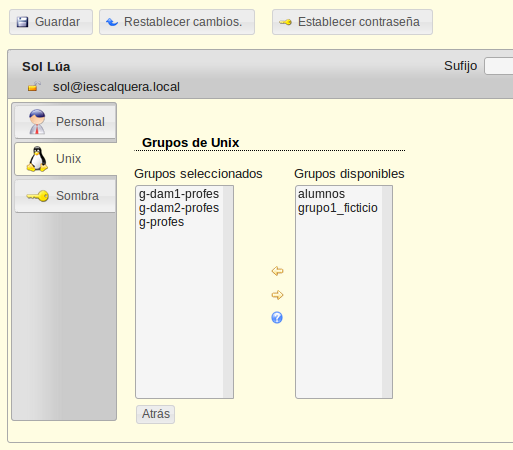The image size is (513, 450).
Task: Open the Personal tab
Action: 65,122
